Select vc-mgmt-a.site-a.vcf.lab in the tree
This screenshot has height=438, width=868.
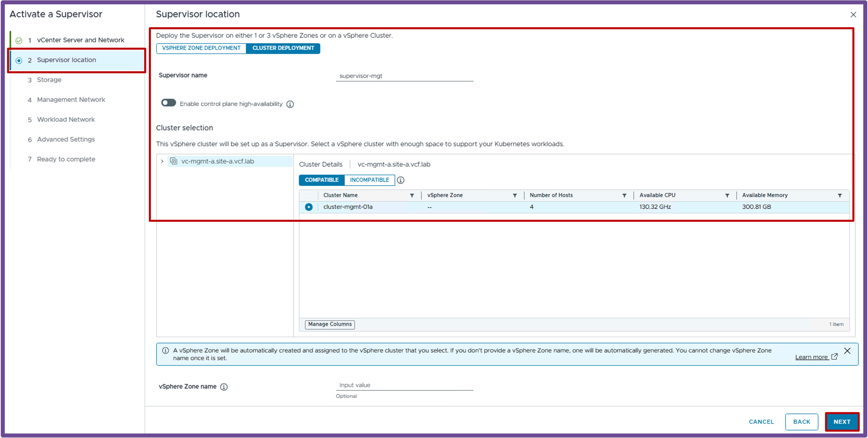(x=217, y=161)
